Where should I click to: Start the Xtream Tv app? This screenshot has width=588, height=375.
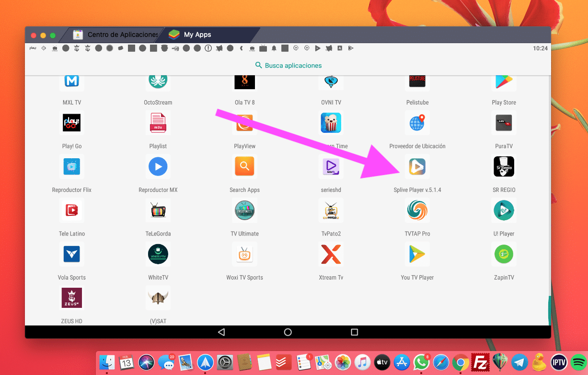coord(331,254)
